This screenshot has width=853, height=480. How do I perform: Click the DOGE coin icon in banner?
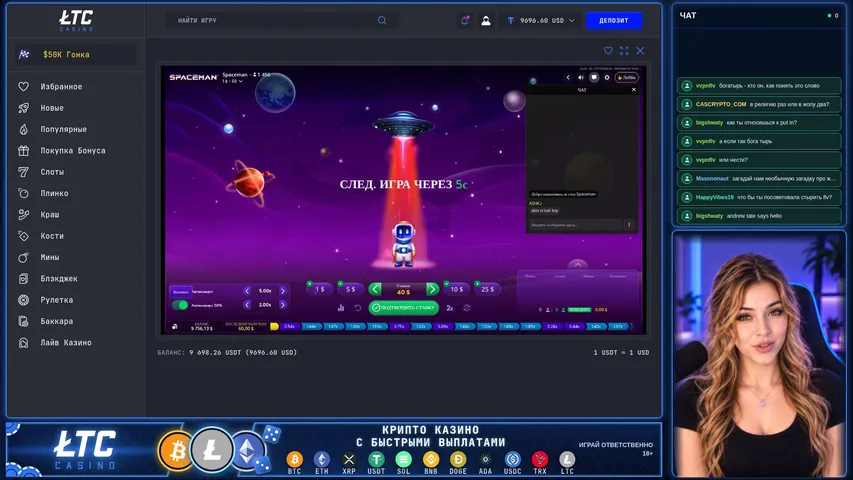pos(458,459)
